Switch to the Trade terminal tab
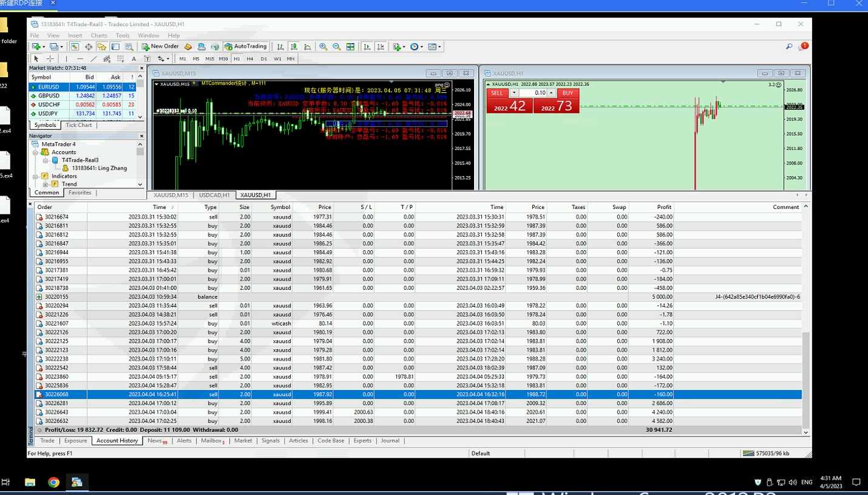Viewport: 868px width, 495px height. (47, 441)
